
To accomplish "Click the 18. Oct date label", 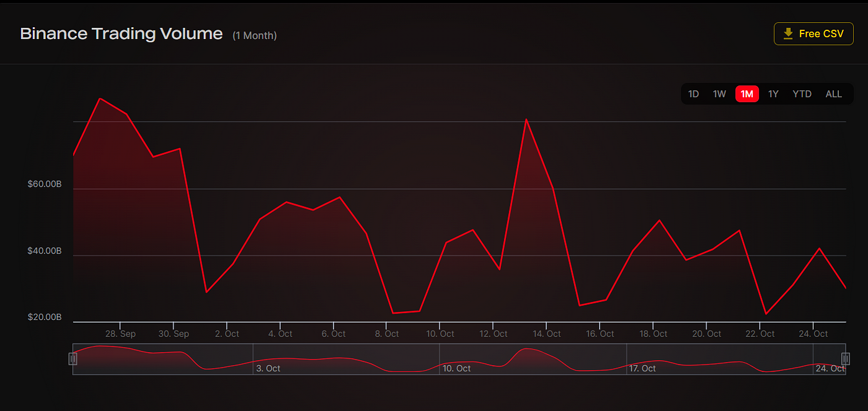I will [653, 334].
